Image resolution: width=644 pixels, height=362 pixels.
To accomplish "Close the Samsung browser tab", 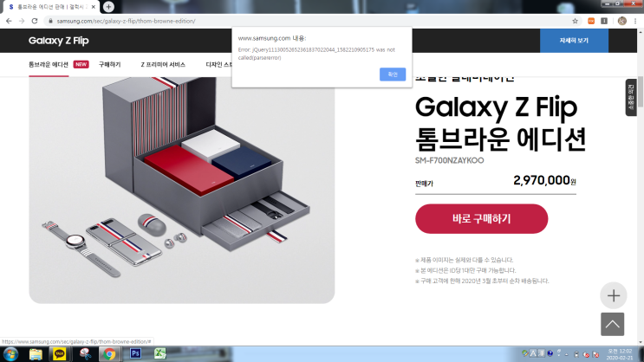I will pyautogui.click(x=94, y=7).
